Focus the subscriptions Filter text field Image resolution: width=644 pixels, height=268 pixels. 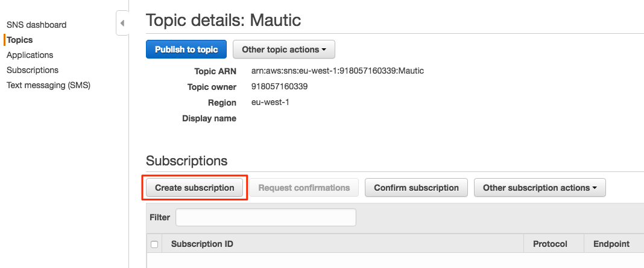point(265,217)
